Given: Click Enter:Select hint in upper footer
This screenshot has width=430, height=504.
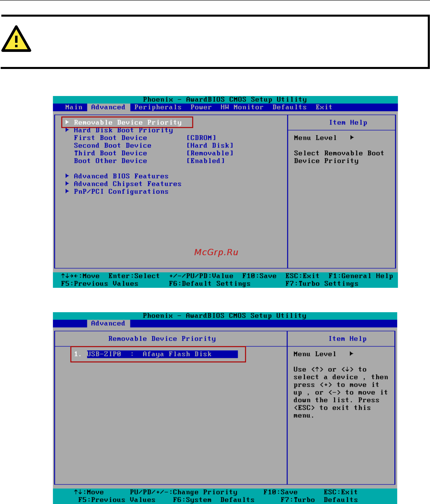Looking at the screenshot, I should (134, 276).
